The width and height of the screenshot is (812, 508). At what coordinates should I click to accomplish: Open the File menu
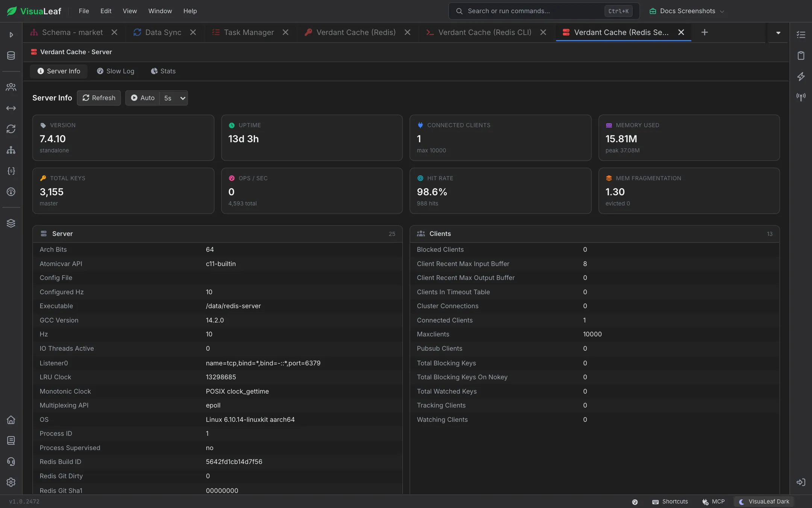(x=84, y=11)
